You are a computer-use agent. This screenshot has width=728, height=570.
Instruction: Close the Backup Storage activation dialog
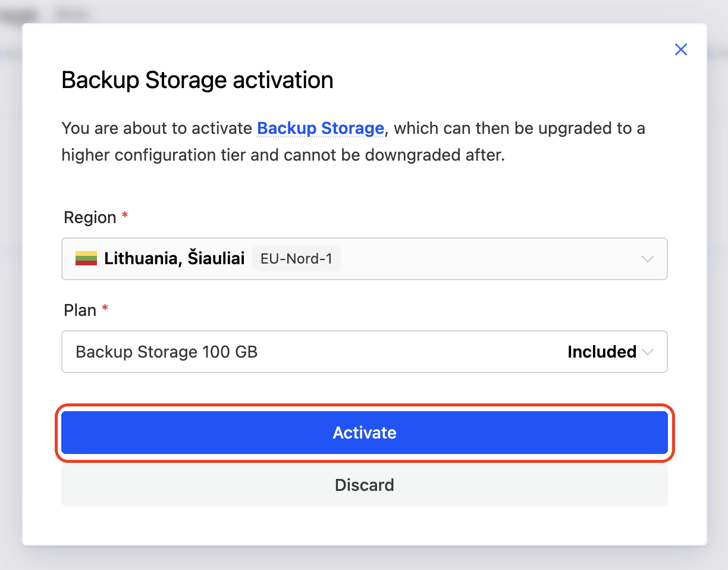(x=681, y=49)
